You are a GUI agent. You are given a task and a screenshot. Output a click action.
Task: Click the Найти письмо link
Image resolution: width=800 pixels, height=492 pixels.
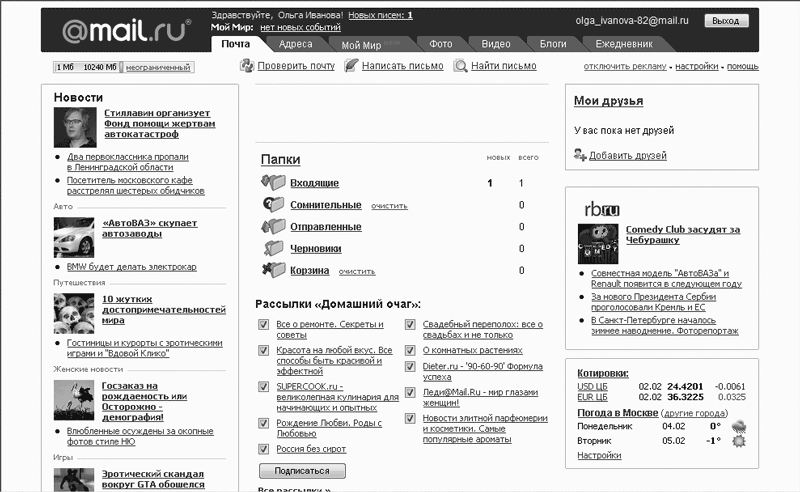click(x=504, y=66)
